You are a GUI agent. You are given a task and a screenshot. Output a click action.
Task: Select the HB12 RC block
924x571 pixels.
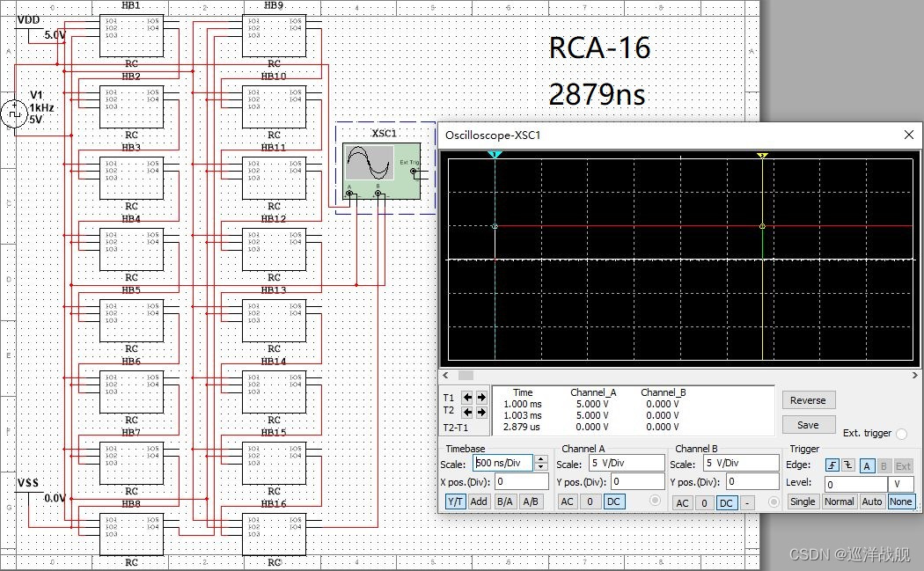coord(274,250)
